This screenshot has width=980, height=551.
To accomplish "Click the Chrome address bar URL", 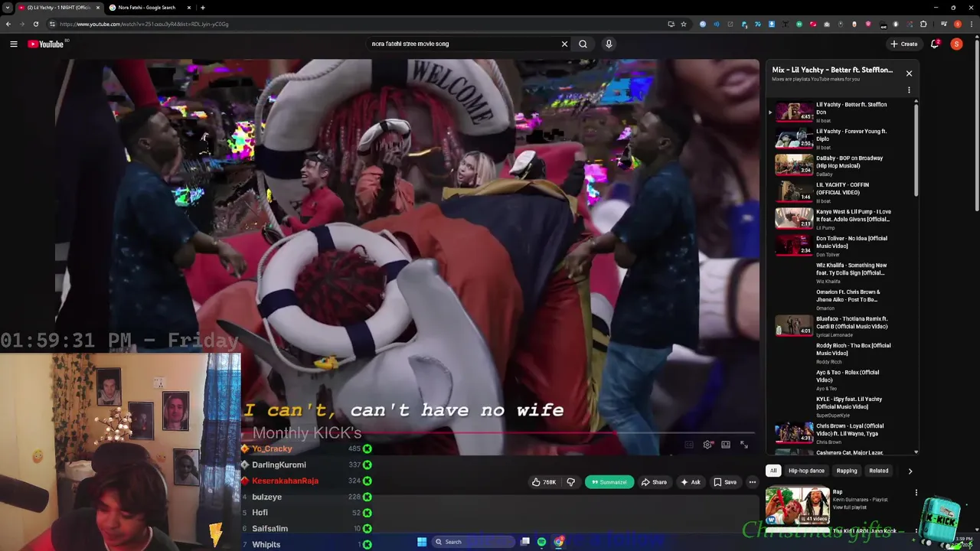I will [x=144, y=24].
